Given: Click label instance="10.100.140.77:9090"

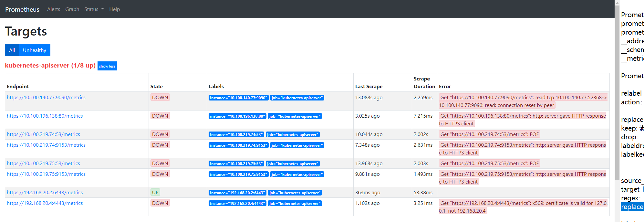Looking at the screenshot, I should (239, 98).
